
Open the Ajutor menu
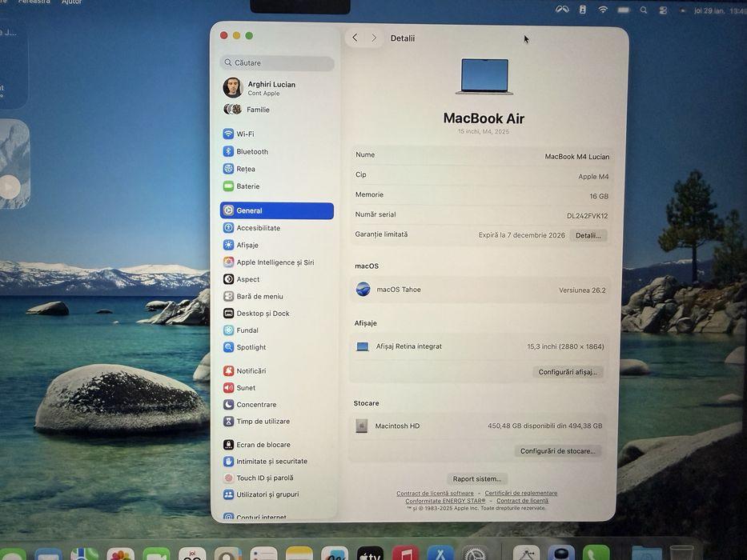point(72,2)
